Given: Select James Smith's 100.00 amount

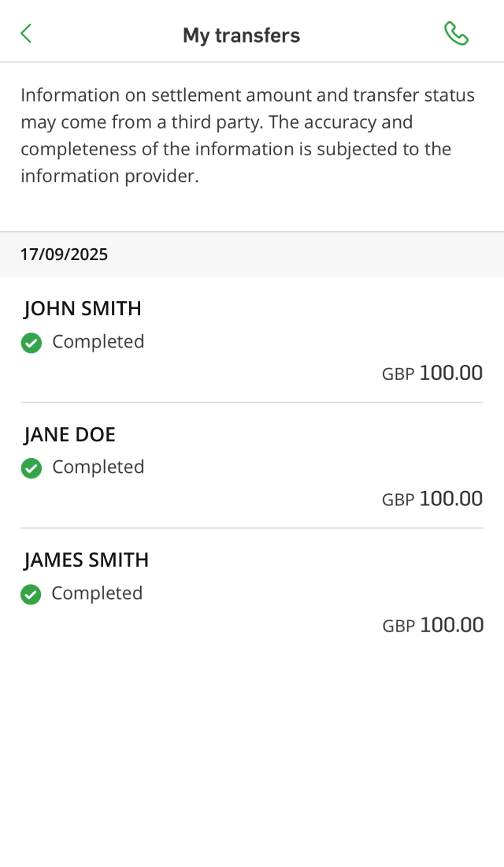Looking at the screenshot, I should (451, 625).
